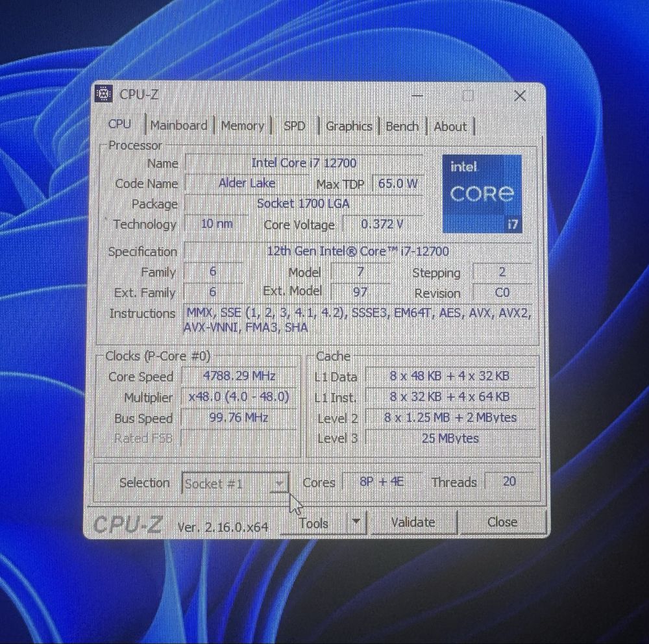Image resolution: width=649 pixels, height=644 pixels.
Task: Open the Socket #1 selection dropdown
Action: [235, 483]
